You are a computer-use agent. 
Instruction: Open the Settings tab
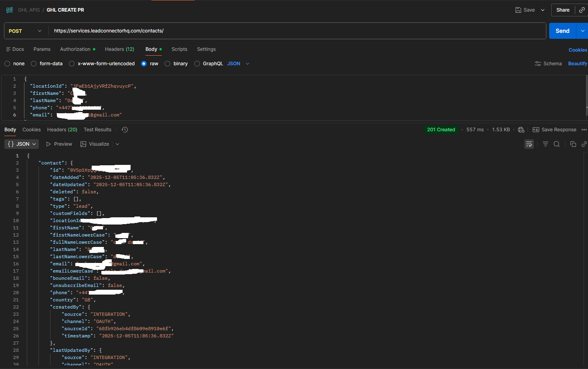tap(206, 49)
